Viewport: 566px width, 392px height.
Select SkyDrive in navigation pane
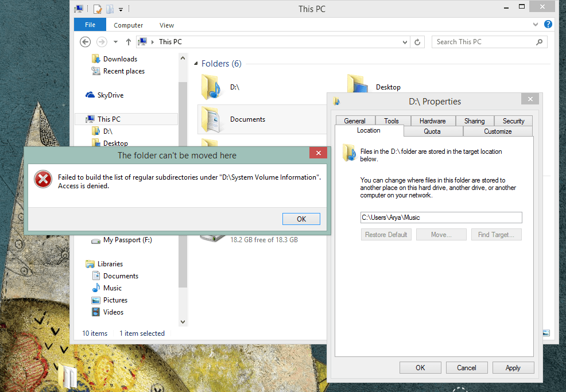tap(110, 95)
